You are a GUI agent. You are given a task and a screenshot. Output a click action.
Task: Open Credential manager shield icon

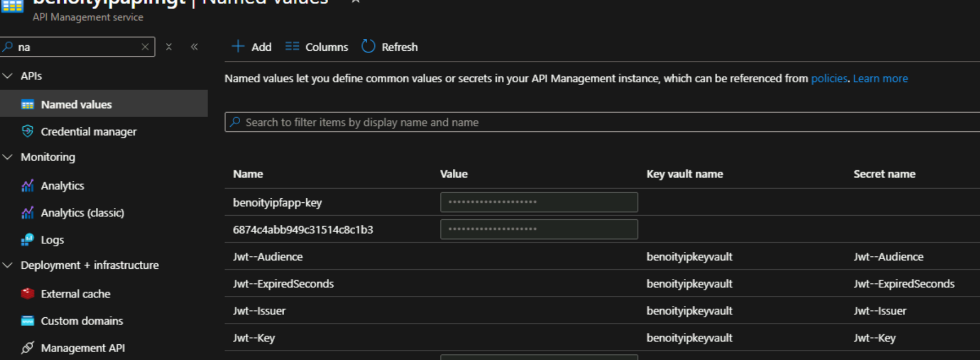[27, 131]
